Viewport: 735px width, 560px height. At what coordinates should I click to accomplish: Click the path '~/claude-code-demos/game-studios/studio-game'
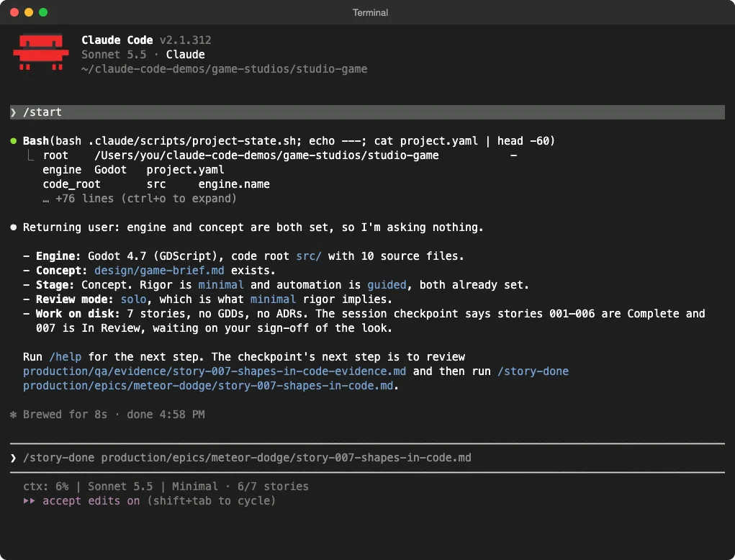pos(224,69)
